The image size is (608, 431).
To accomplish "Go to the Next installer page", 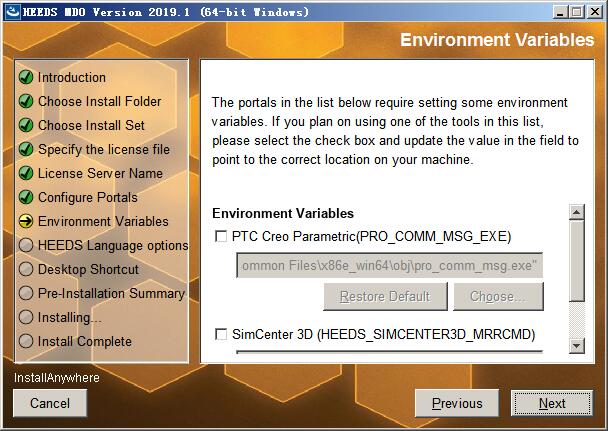I will coord(552,403).
